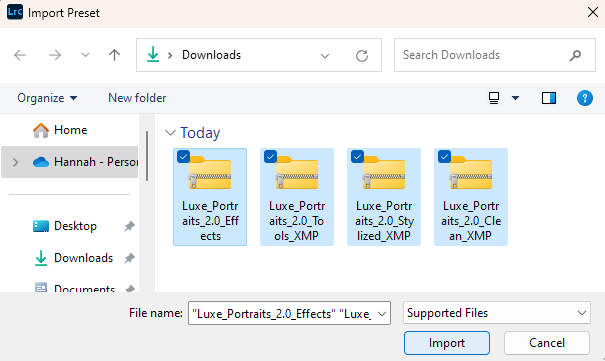The width and height of the screenshot is (605, 361).
Task: Open the blue Help icon
Action: pos(585,98)
